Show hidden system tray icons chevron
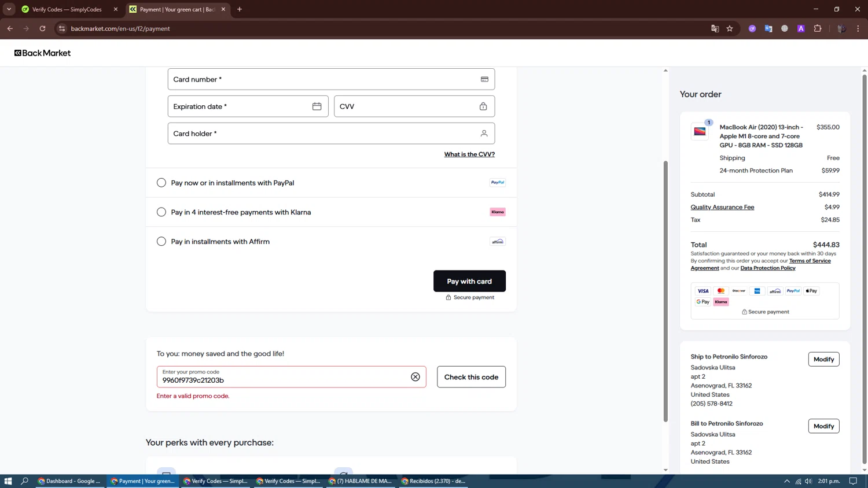Image resolution: width=868 pixels, height=488 pixels. point(787,481)
